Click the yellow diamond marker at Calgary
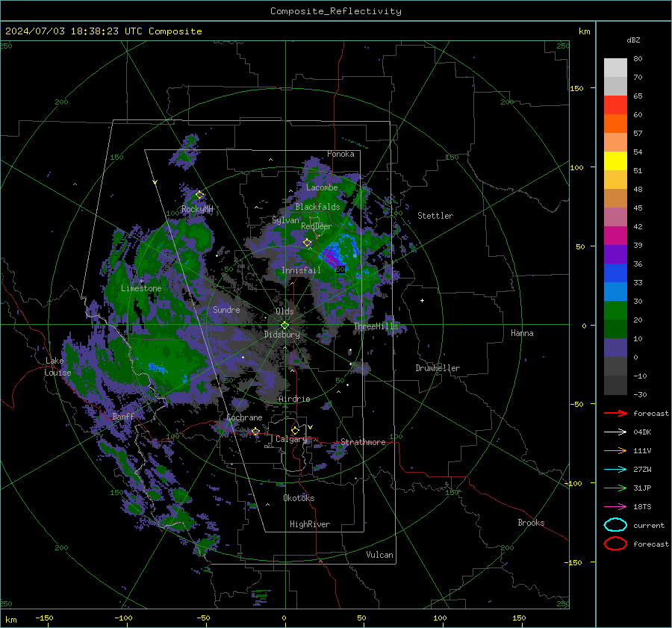The height and width of the screenshot is (628, 672). (x=295, y=430)
